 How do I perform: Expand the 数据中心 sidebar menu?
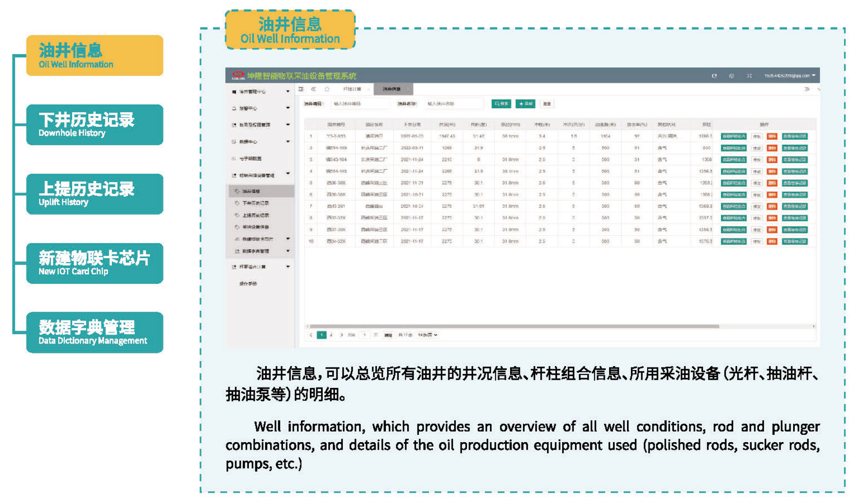pyautogui.click(x=260, y=142)
